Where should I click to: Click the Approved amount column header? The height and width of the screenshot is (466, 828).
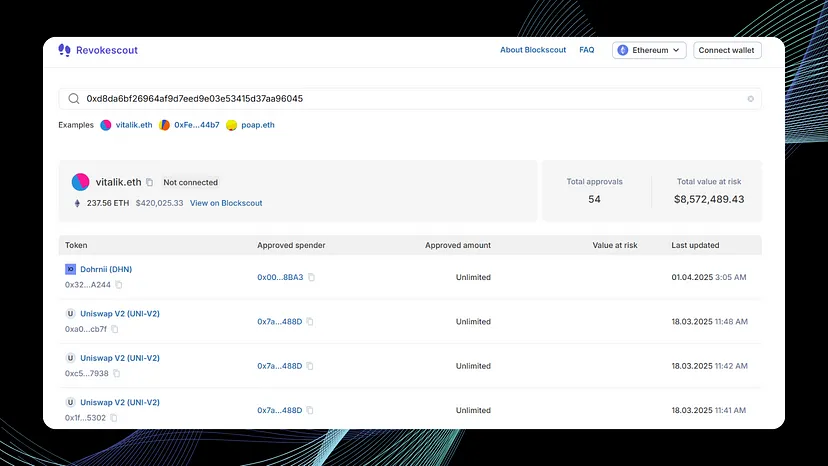pos(458,245)
